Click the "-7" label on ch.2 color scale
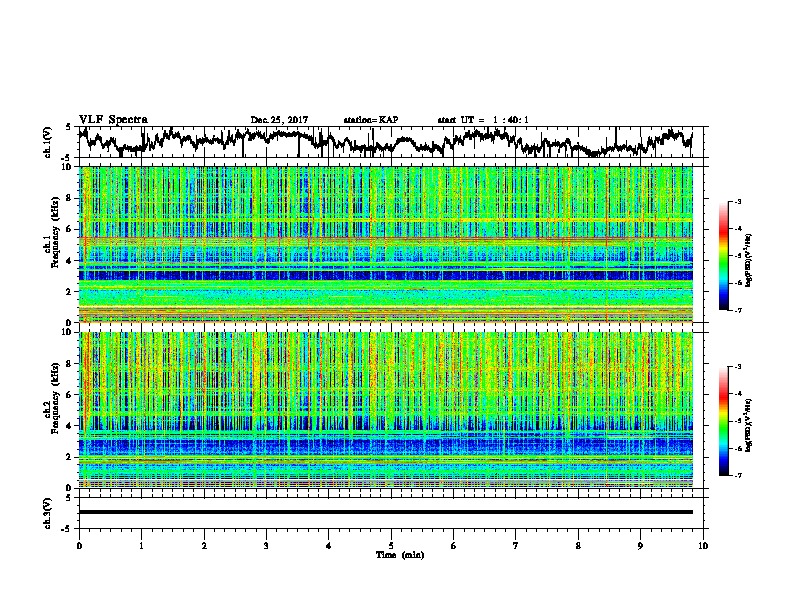 coord(738,475)
